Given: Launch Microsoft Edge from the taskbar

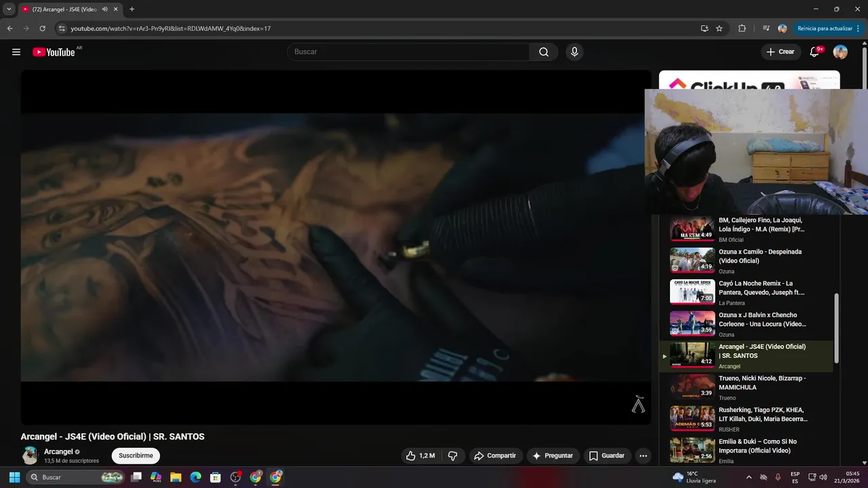Looking at the screenshot, I should (x=195, y=477).
